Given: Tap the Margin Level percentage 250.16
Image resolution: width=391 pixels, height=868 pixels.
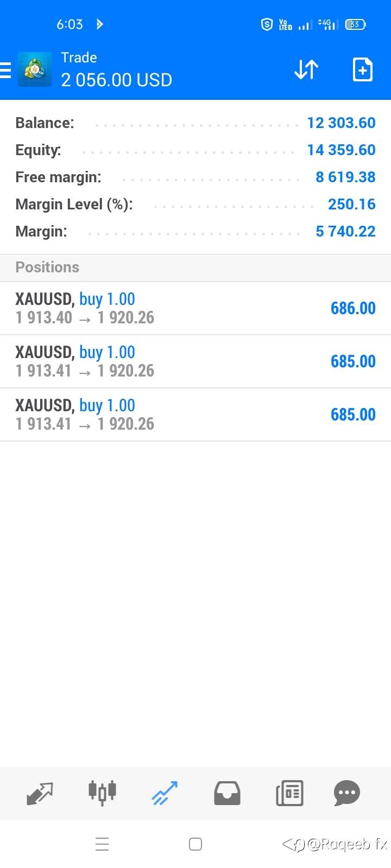Looking at the screenshot, I should point(351,204).
